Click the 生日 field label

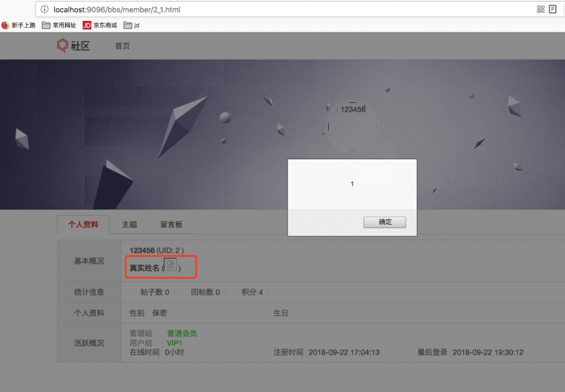click(x=281, y=313)
